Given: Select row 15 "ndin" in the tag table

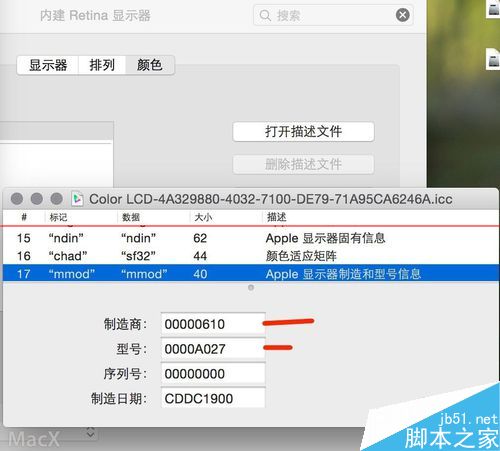Looking at the screenshot, I should (251, 238).
